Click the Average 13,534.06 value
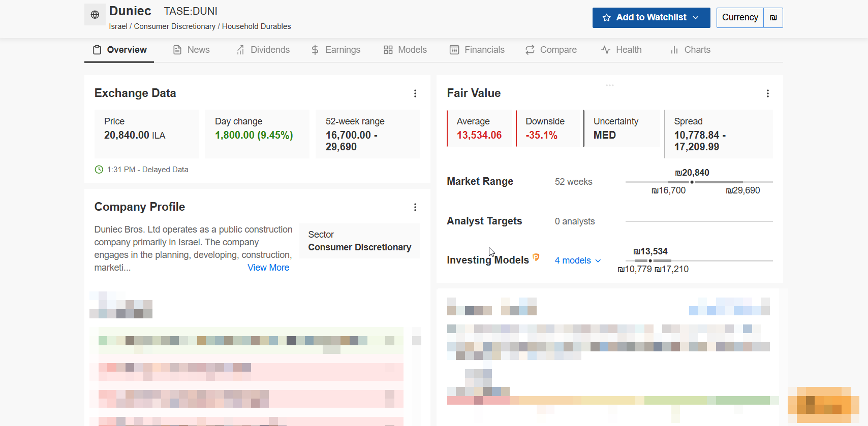This screenshot has width=868, height=426. (479, 135)
